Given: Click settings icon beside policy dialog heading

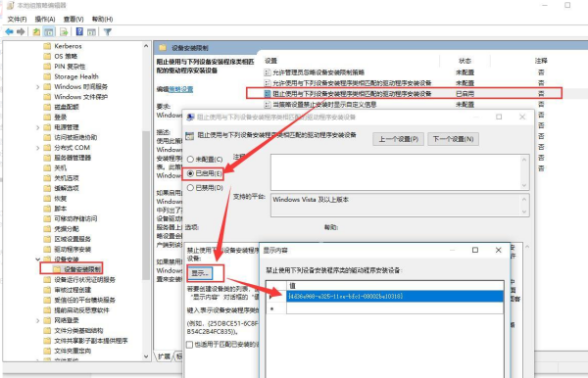Looking at the screenshot, I should [x=190, y=135].
